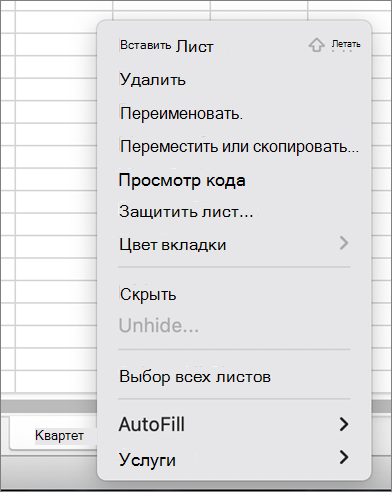Expand the Услуги chevron arrow
The height and width of the screenshot is (492, 392).
point(344,457)
